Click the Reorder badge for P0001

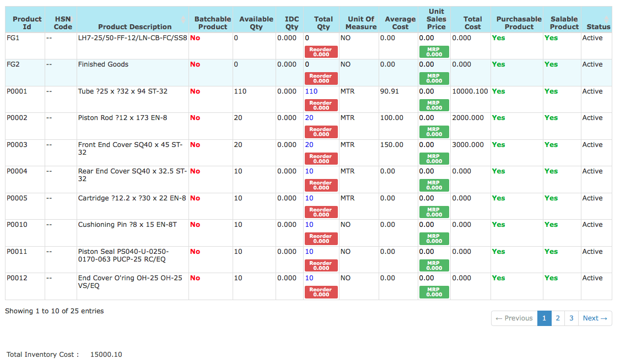(x=321, y=105)
